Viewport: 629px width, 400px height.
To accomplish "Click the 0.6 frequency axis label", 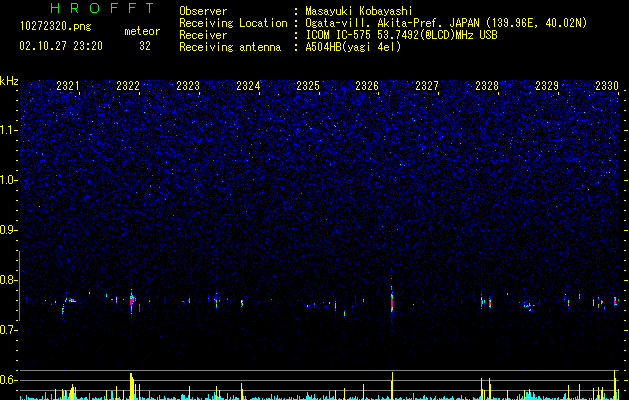I will [x=8, y=380].
